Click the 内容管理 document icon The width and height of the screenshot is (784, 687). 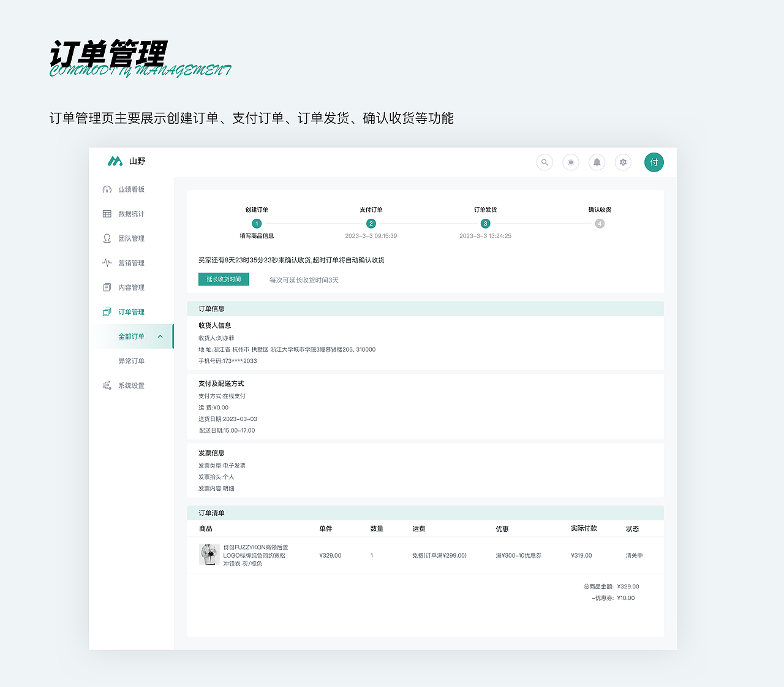(x=107, y=287)
